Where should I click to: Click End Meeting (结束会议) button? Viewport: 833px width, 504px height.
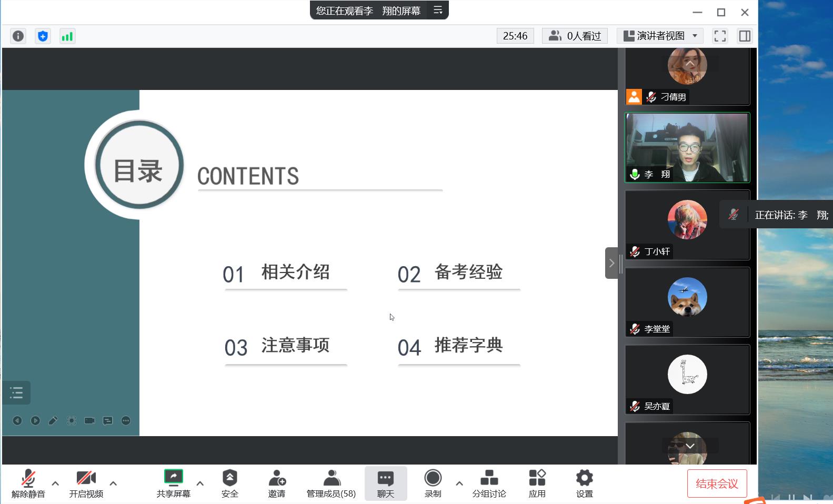[x=717, y=483]
